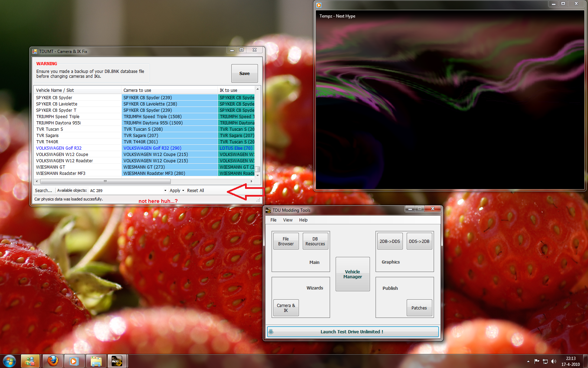Switch to media player taskbar icon

[x=74, y=361]
